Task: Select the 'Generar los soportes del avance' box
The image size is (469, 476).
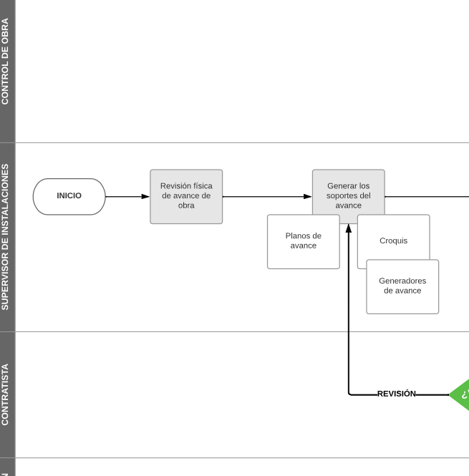Action: (348, 192)
